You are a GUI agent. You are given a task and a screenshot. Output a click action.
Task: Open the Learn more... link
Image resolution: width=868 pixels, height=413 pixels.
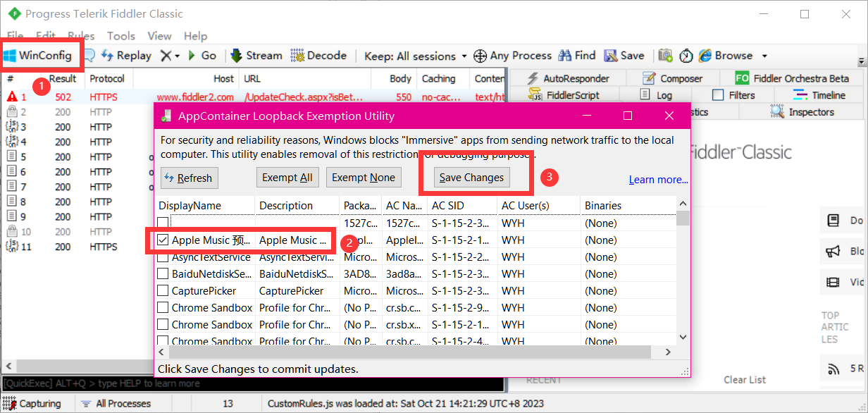coord(658,180)
